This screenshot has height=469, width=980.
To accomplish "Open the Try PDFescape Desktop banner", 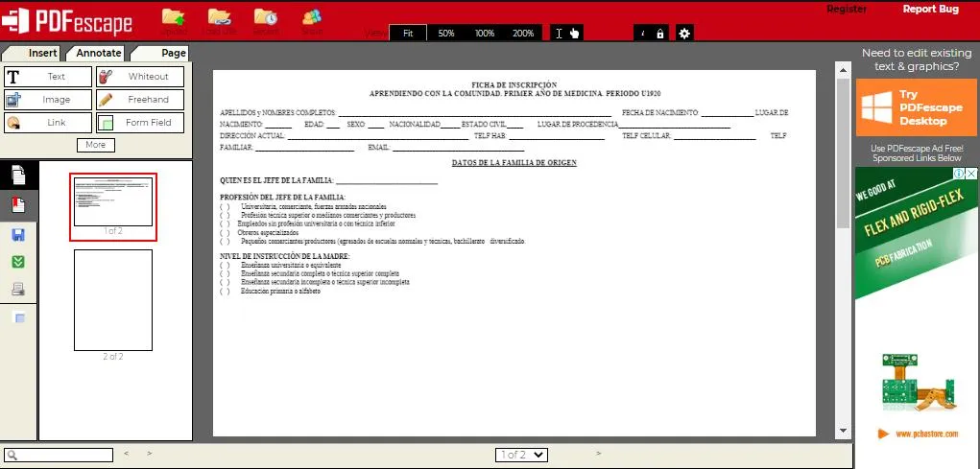I will pyautogui.click(x=916, y=107).
